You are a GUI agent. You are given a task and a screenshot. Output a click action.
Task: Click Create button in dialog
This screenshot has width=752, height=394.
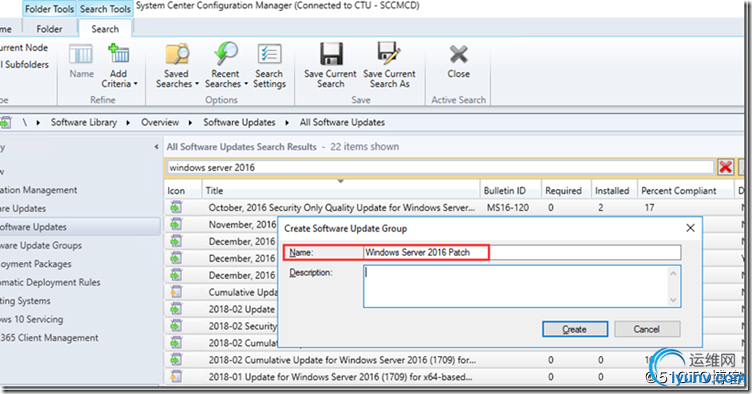click(575, 329)
